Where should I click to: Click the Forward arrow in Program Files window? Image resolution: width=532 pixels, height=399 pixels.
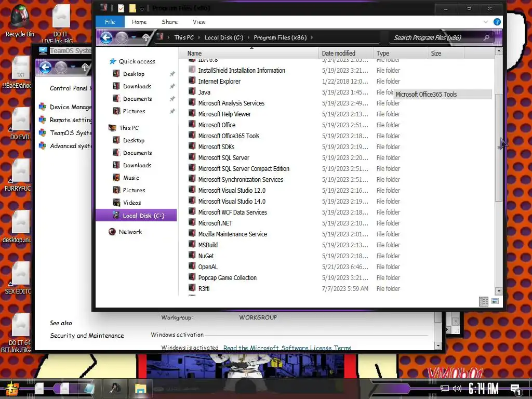(x=122, y=37)
